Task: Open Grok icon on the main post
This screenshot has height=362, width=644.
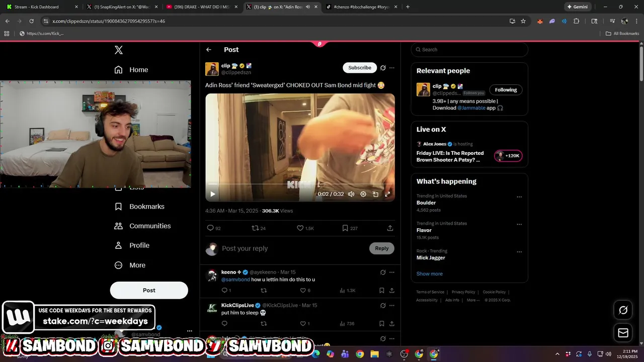Action: point(383,68)
